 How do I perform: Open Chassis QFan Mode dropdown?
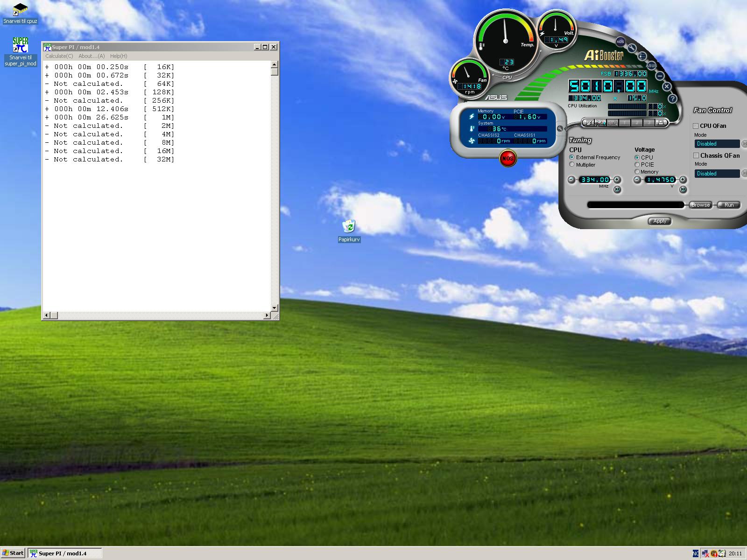[717, 174]
